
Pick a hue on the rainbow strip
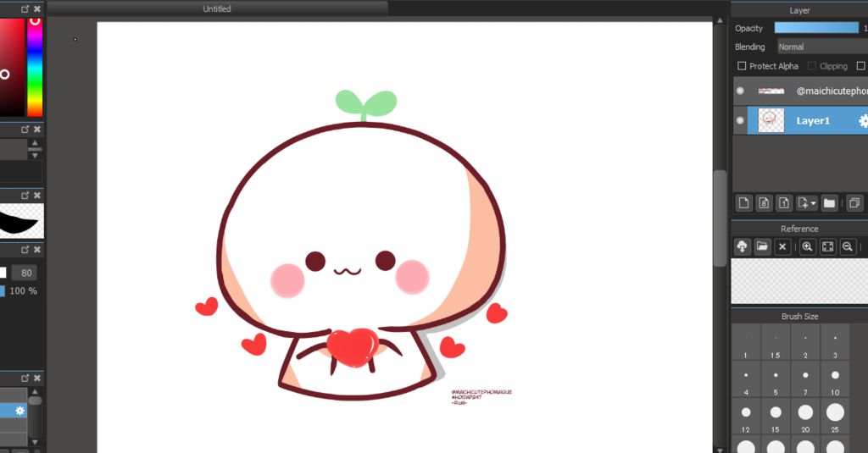pos(35,68)
